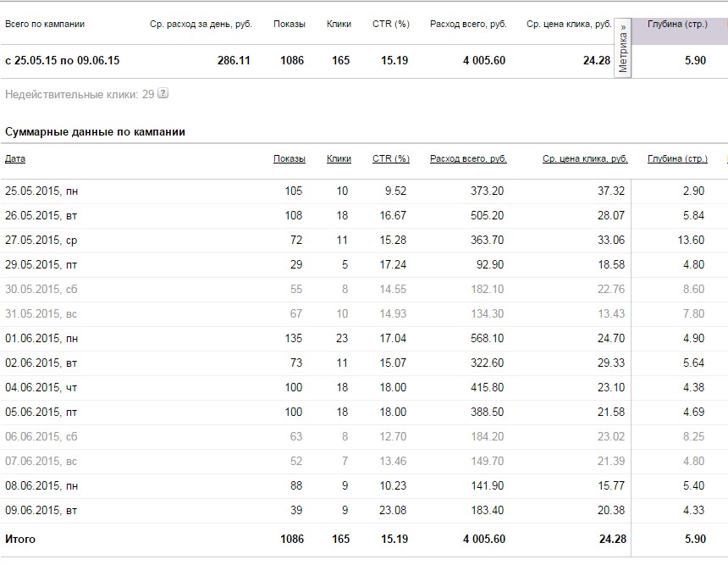
Task: Click the 01.06.2015 Monday row date
Action: 41,339
